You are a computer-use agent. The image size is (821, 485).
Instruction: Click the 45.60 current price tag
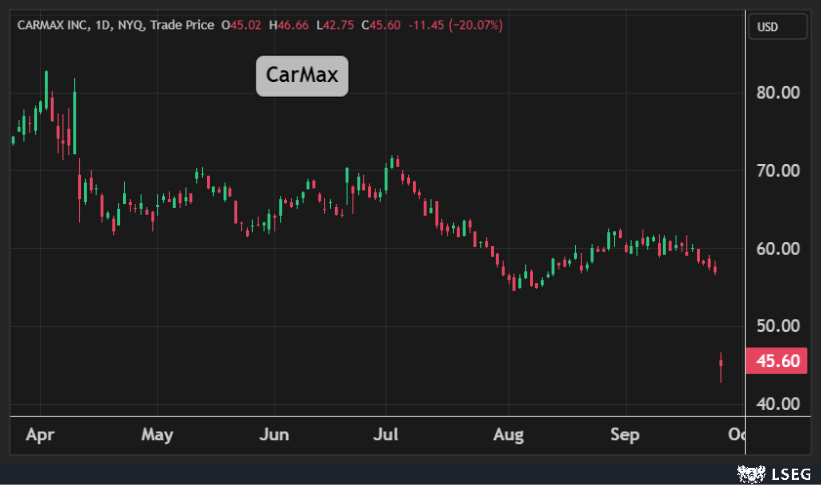coord(777,362)
